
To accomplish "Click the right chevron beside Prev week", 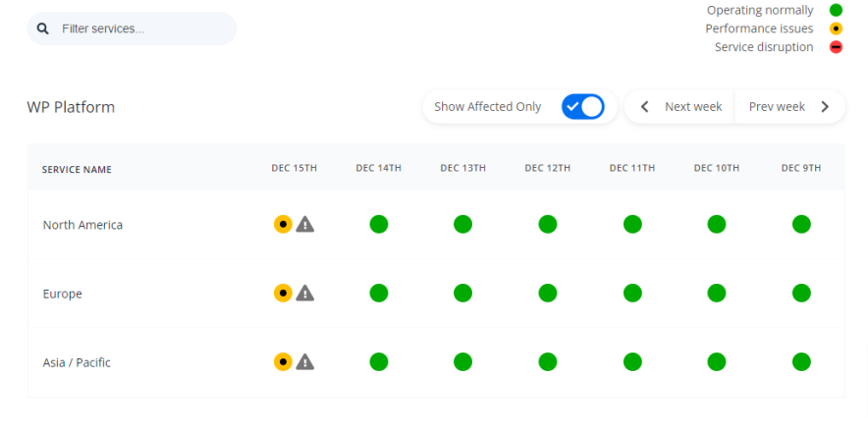I will pos(825,106).
